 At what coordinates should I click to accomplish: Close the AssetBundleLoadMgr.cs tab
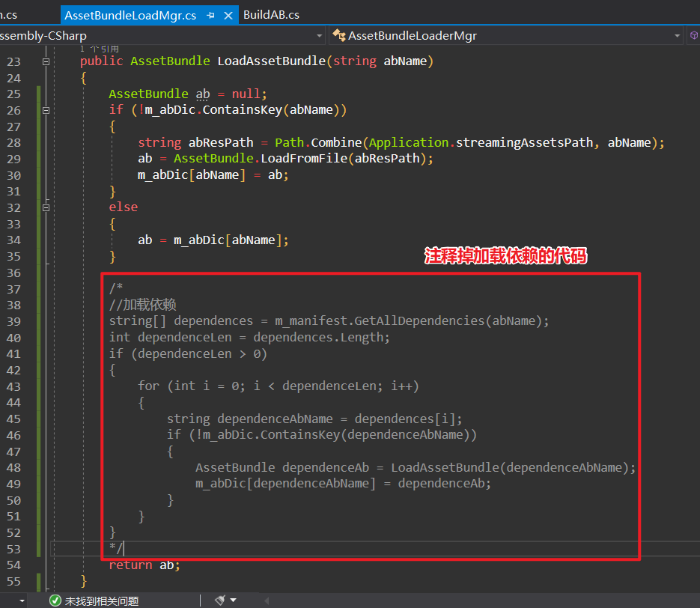(228, 14)
